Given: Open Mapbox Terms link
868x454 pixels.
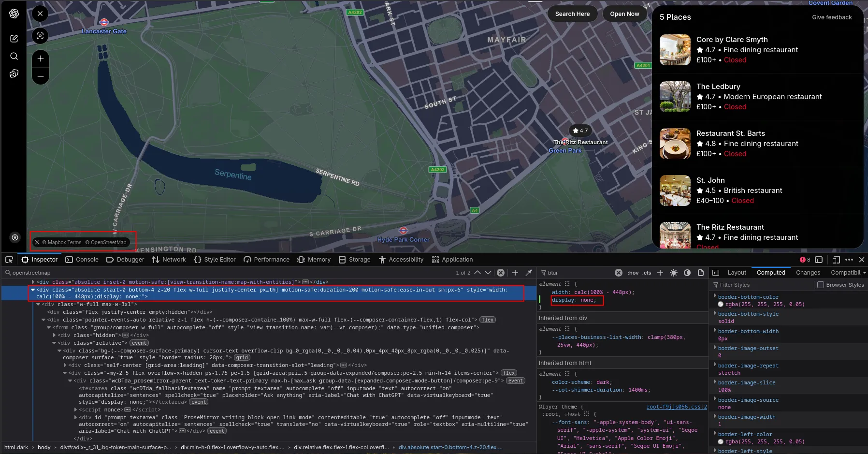Looking at the screenshot, I should pos(62,242).
